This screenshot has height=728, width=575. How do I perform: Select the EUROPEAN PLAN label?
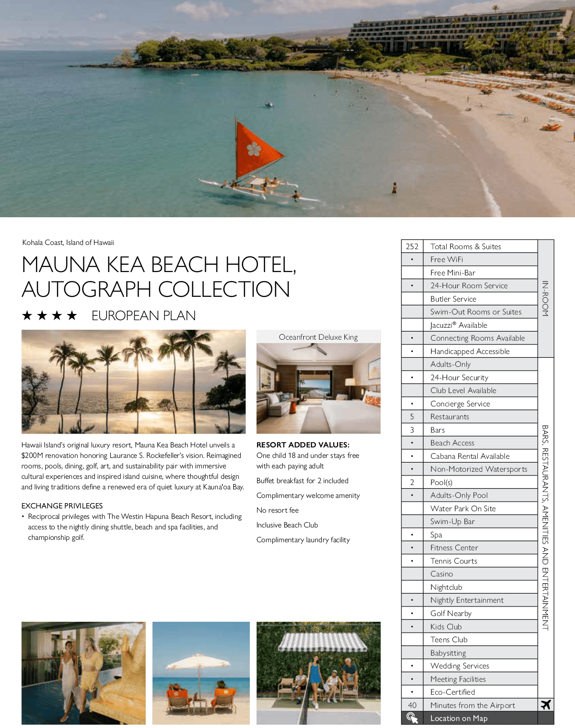point(144,316)
